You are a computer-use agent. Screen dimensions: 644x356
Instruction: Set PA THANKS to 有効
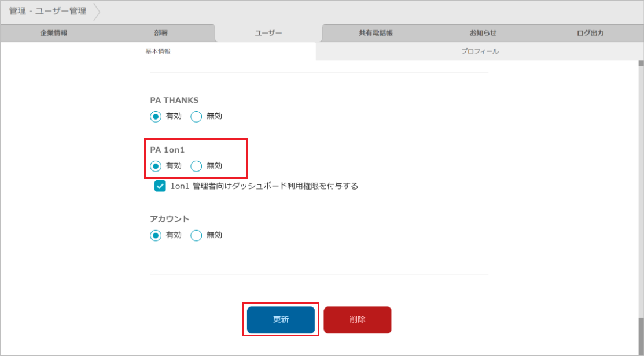156,116
